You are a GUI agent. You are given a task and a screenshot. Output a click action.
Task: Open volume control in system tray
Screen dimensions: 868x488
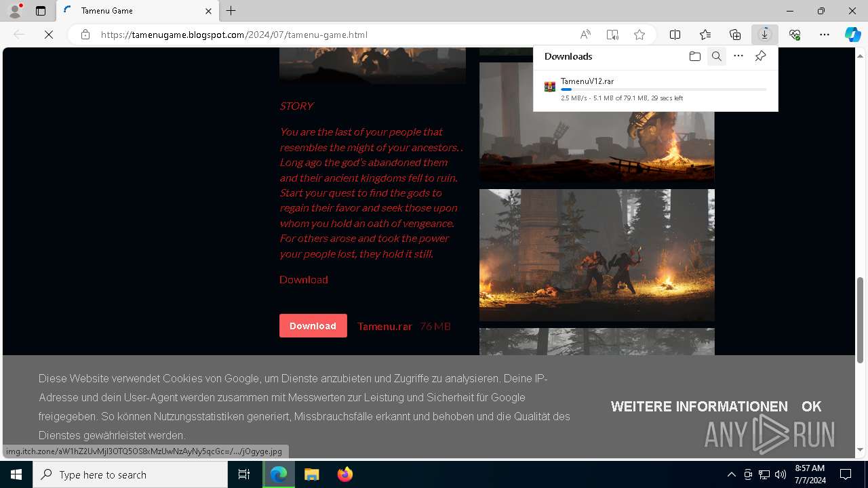coord(781,474)
